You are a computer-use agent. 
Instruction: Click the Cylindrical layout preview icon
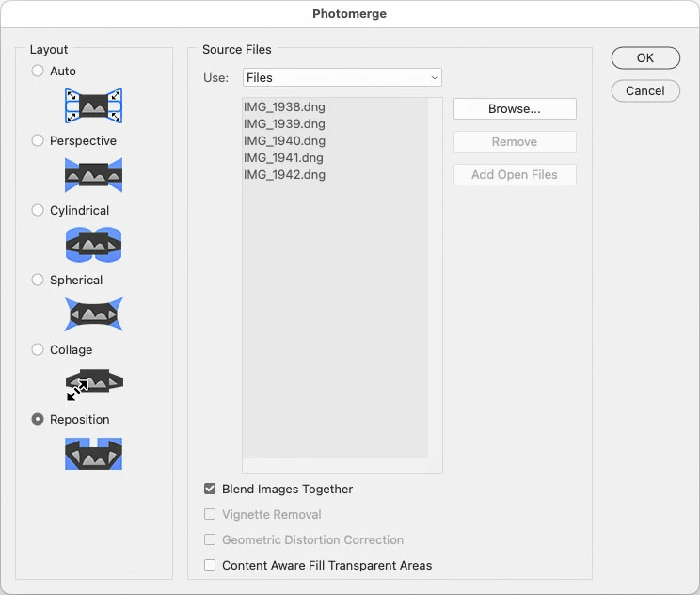[x=93, y=245]
